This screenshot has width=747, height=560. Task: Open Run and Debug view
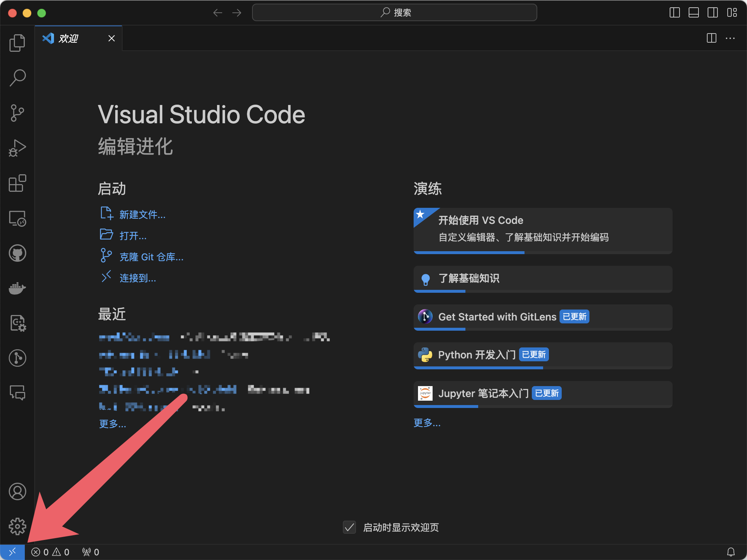coord(17,148)
